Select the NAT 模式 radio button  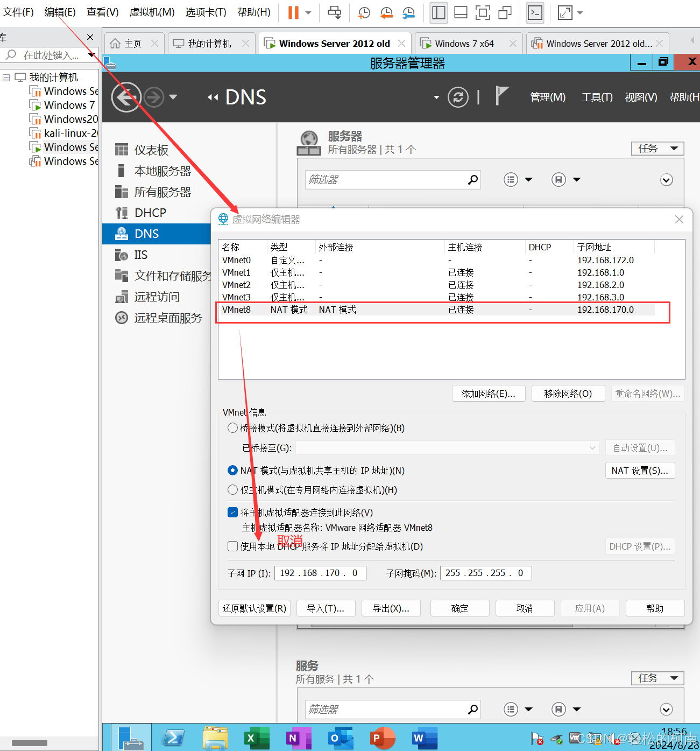(232, 471)
